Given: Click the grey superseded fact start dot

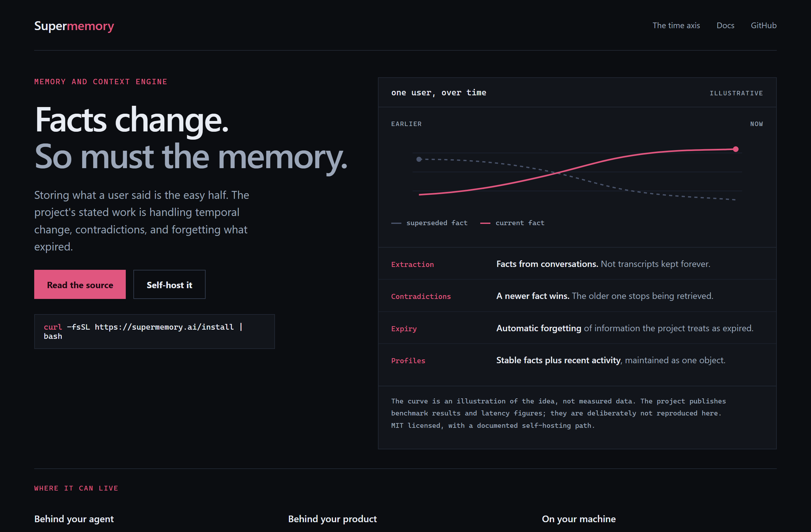Looking at the screenshot, I should tap(419, 159).
